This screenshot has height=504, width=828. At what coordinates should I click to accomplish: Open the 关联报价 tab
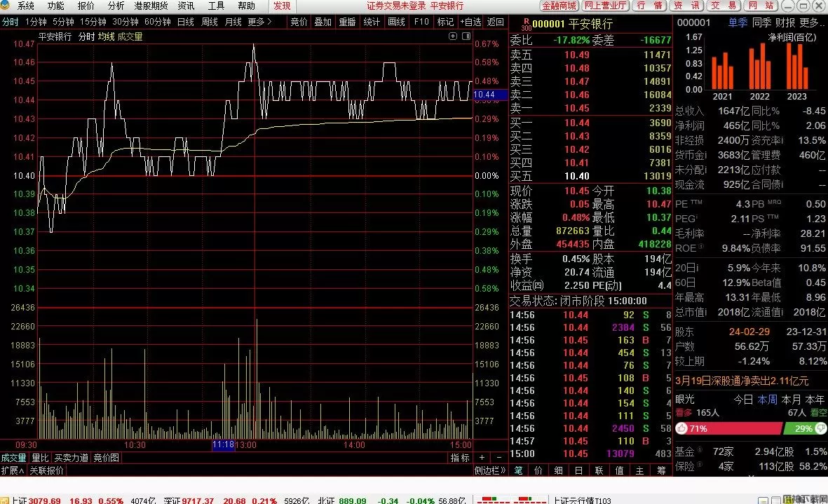point(46,470)
